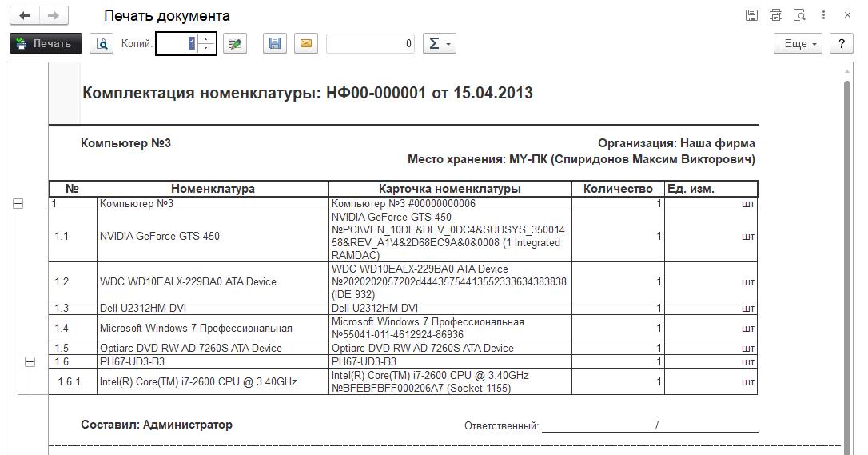Go forward with the right arrow button
The width and height of the screenshot is (868, 455).
[x=54, y=15]
